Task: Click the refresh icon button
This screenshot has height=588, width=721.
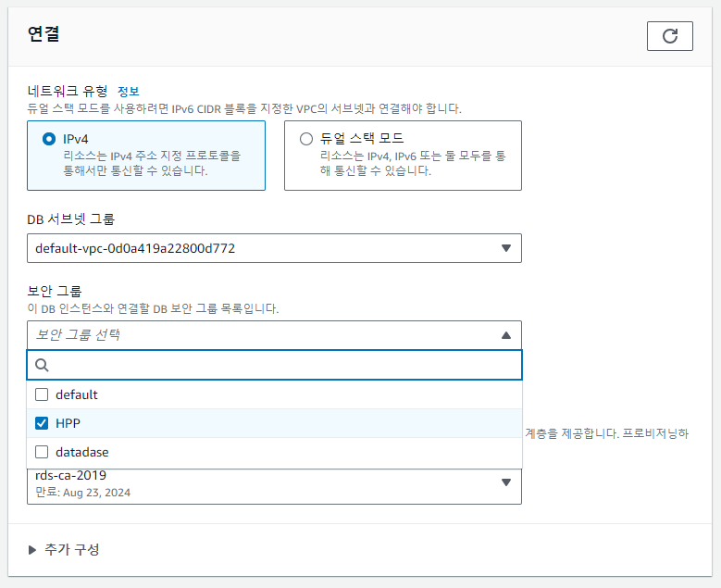Action: click(x=670, y=36)
